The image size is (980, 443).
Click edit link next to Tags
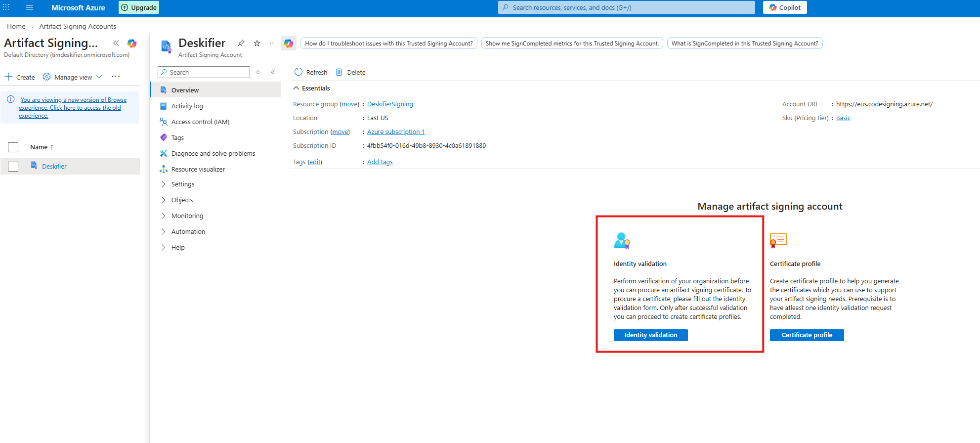[315, 162]
